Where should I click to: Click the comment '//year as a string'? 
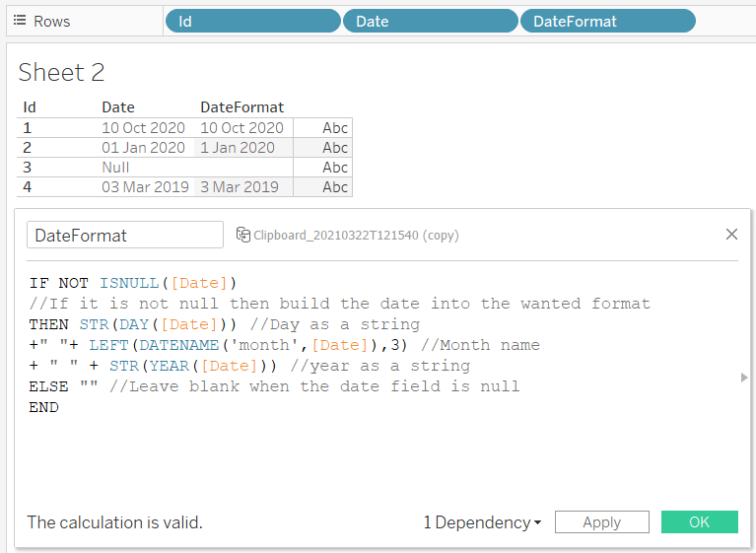click(x=380, y=366)
